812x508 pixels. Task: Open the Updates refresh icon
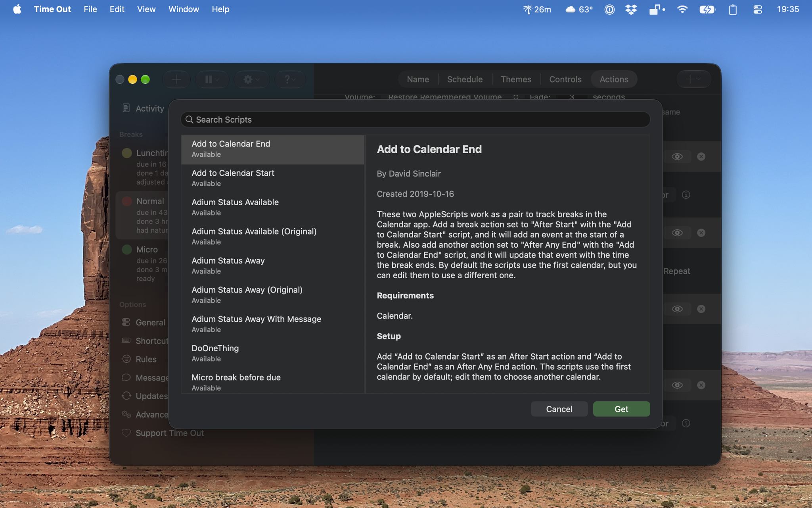(126, 396)
